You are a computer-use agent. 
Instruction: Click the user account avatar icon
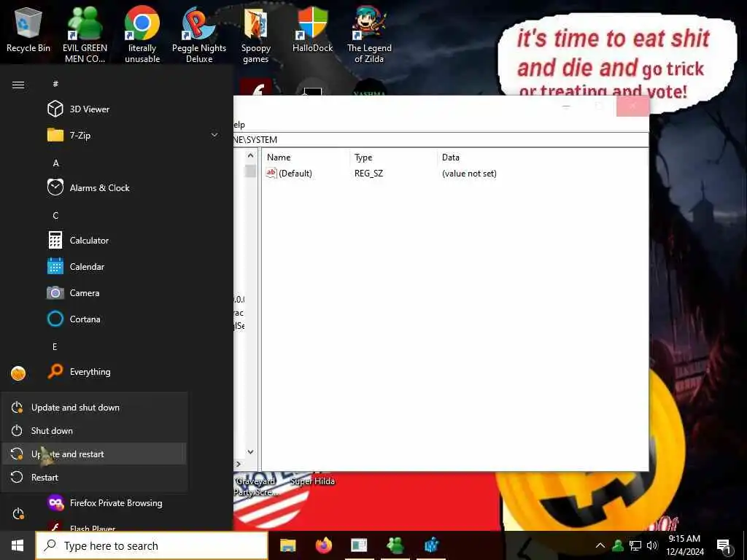(x=18, y=373)
